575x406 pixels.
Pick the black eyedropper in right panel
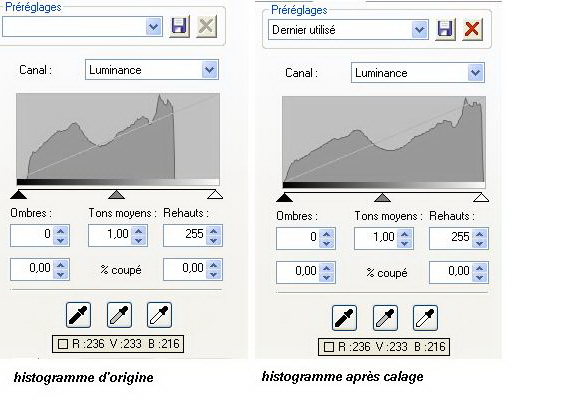point(344,318)
